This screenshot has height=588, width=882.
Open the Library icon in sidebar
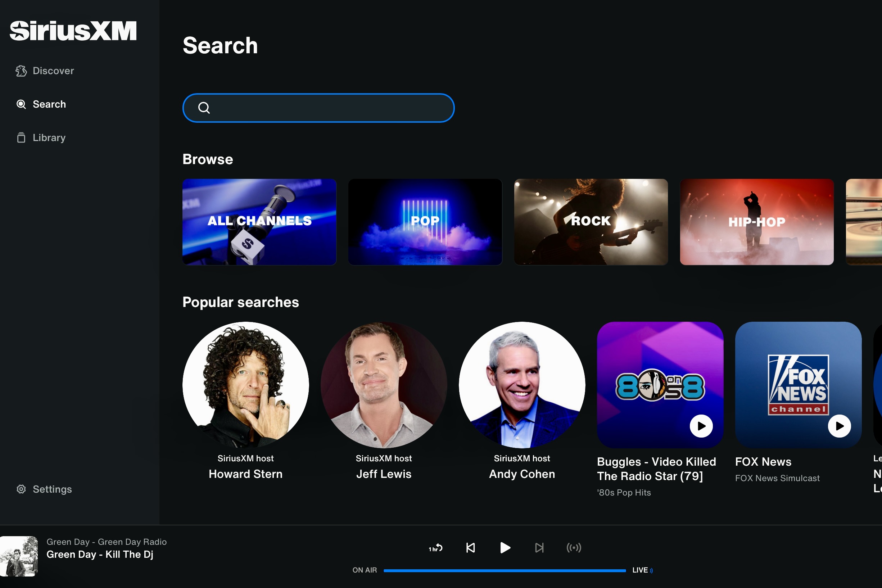[x=21, y=137]
